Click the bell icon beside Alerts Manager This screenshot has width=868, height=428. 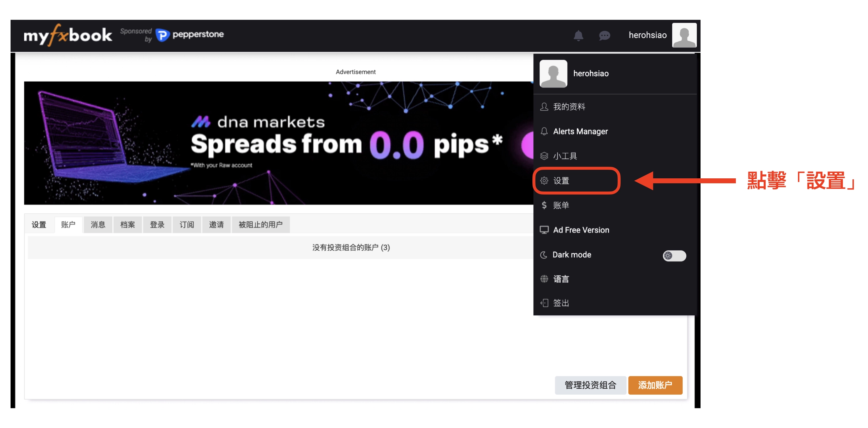click(544, 131)
